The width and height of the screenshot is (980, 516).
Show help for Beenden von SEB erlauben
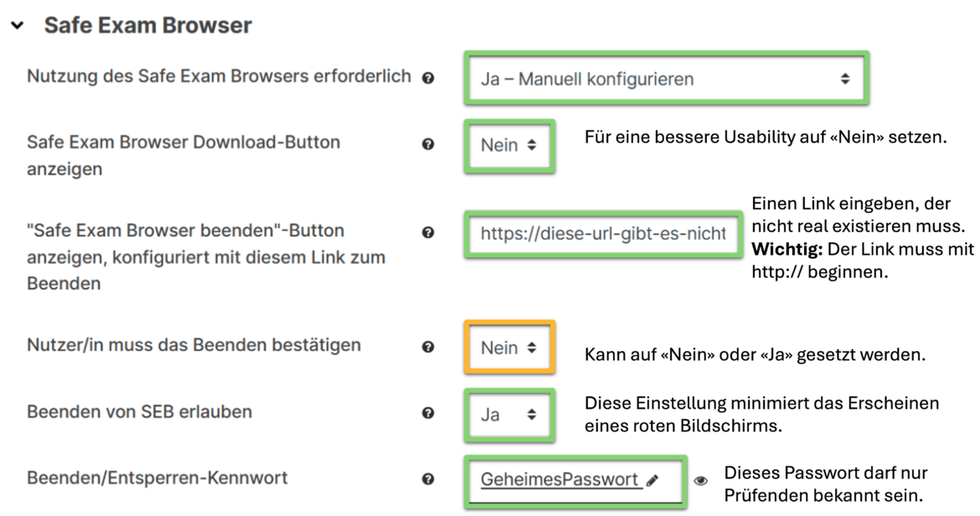428,413
